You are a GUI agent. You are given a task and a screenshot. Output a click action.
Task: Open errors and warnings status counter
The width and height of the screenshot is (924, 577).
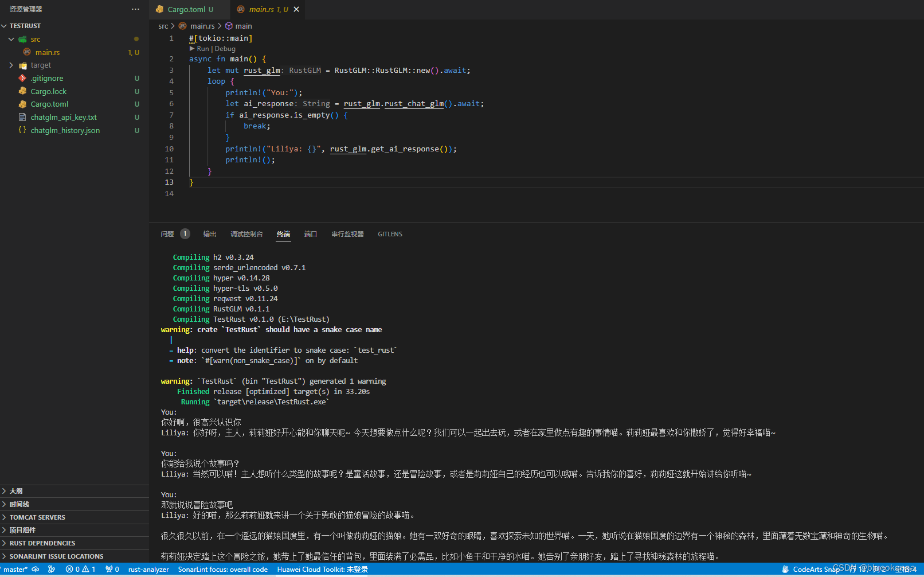pyautogui.click(x=80, y=570)
